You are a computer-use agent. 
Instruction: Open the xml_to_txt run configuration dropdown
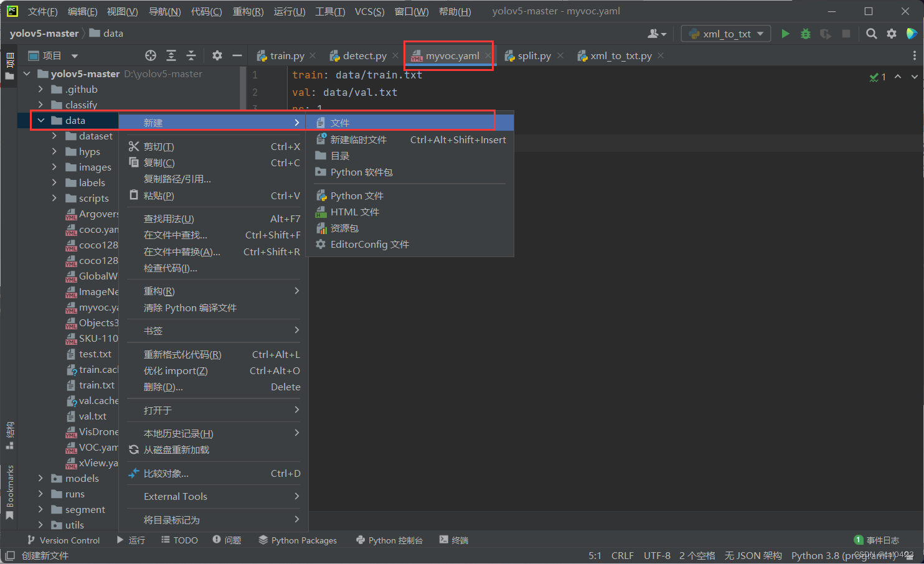(726, 34)
